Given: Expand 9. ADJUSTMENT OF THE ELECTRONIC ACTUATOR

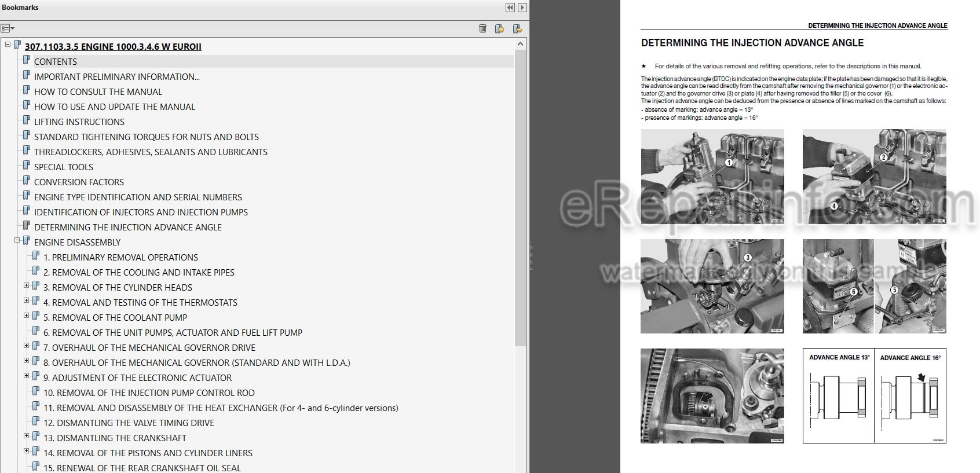Looking at the screenshot, I should (27, 376).
